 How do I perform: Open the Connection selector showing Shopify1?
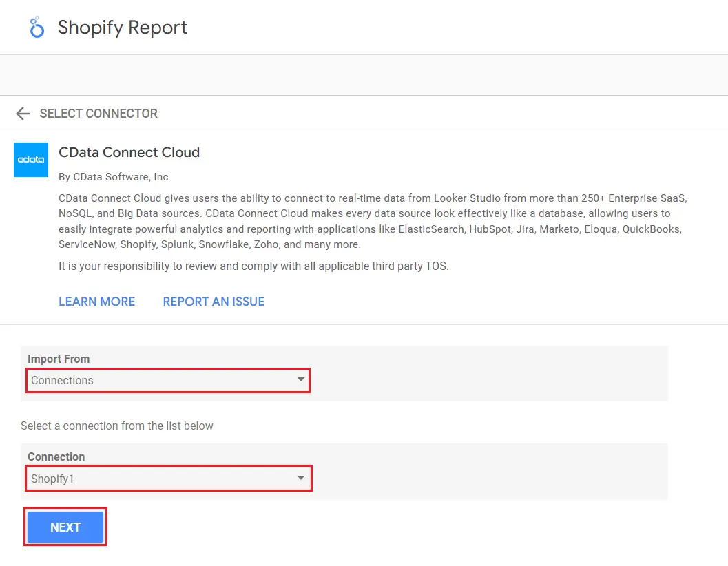point(168,478)
